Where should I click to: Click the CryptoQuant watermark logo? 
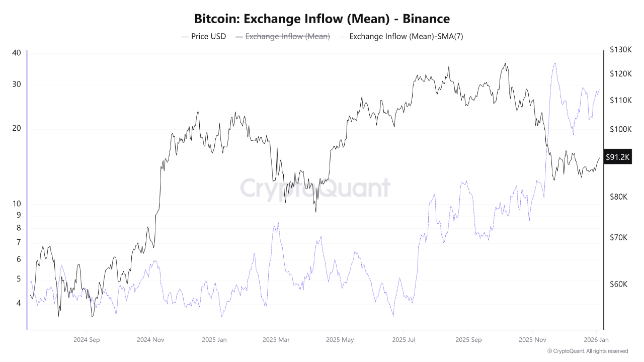tap(315, 188)
